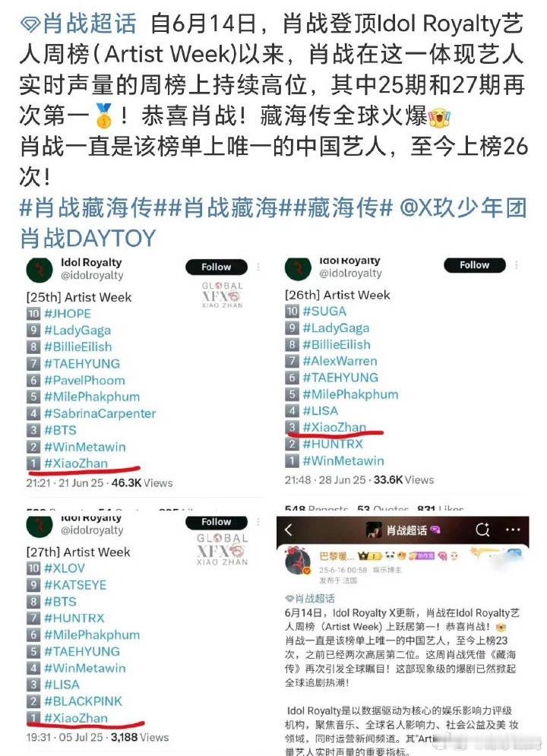Open the 肖战超话 link at post top
This screenshot has height=756, width=547.
(x=89, y=24)
